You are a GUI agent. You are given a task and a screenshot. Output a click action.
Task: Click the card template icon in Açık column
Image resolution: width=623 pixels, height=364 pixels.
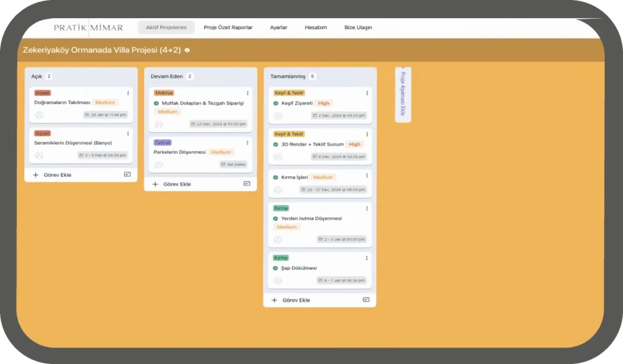tap(127, 174)
